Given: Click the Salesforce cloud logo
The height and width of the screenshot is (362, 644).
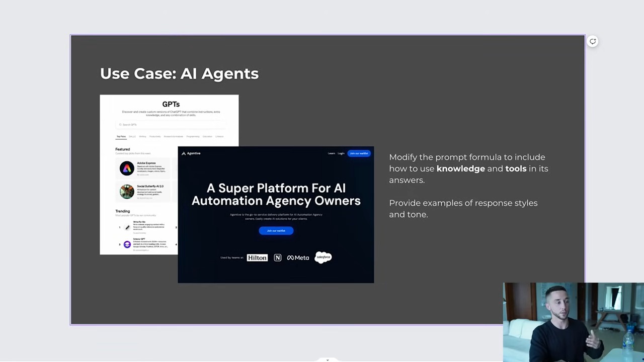Looking at the screenshot, I should (323, 257).
